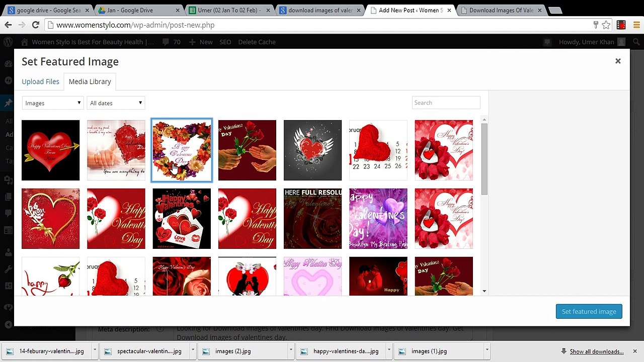644x362 pixels.
Task: Select the flower wreath heart thumbnail
Action: point(182,150)
